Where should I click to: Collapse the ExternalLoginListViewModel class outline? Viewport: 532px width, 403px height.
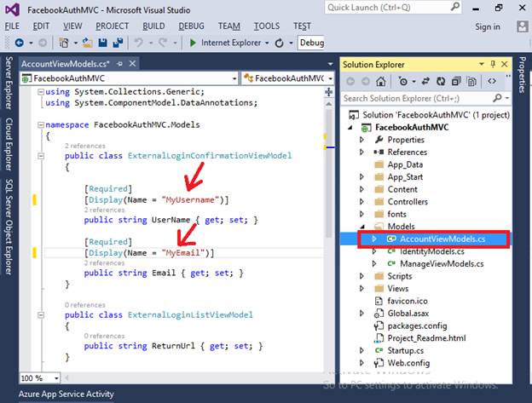[x=41, y=315]
